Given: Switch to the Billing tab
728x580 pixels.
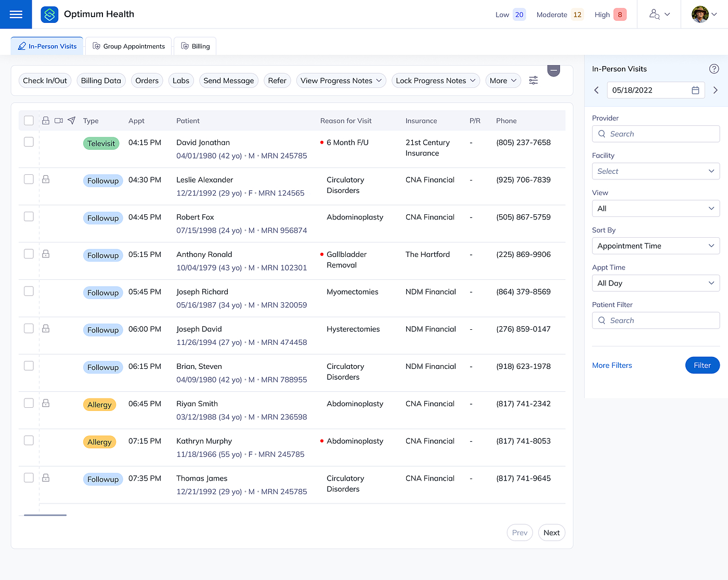Looking at the screenshot, I should [196, 46].
